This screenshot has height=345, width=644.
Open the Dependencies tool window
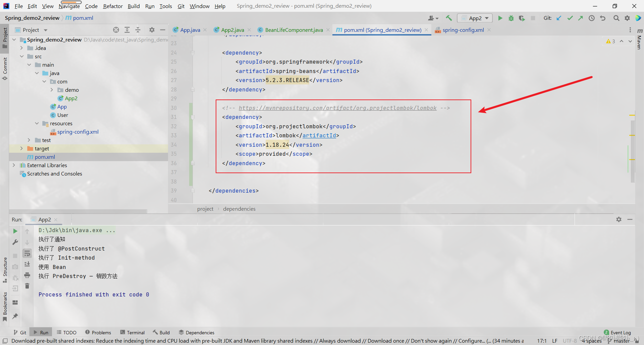pyautogui.click(x=197, y=333)
